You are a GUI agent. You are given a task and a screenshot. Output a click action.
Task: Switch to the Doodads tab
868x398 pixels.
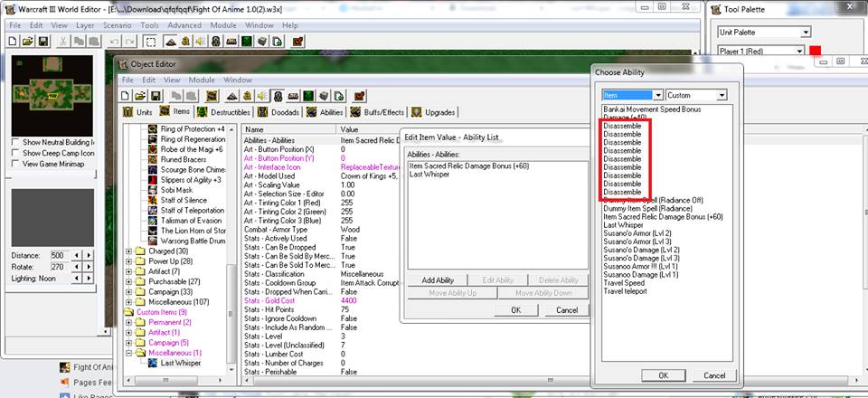pos(278,112)
